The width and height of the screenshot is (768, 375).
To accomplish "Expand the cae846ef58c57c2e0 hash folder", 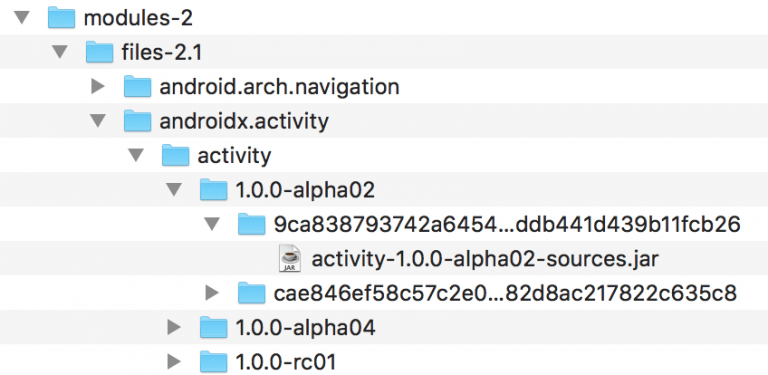I will point(213,293).
